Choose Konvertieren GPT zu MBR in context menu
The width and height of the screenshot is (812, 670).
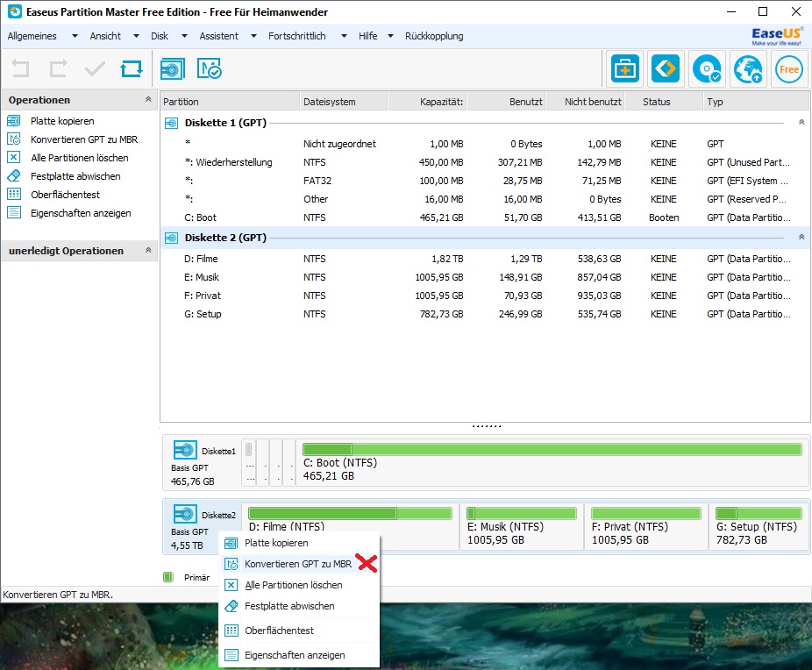pyautogui.click(x=299, y=564)
